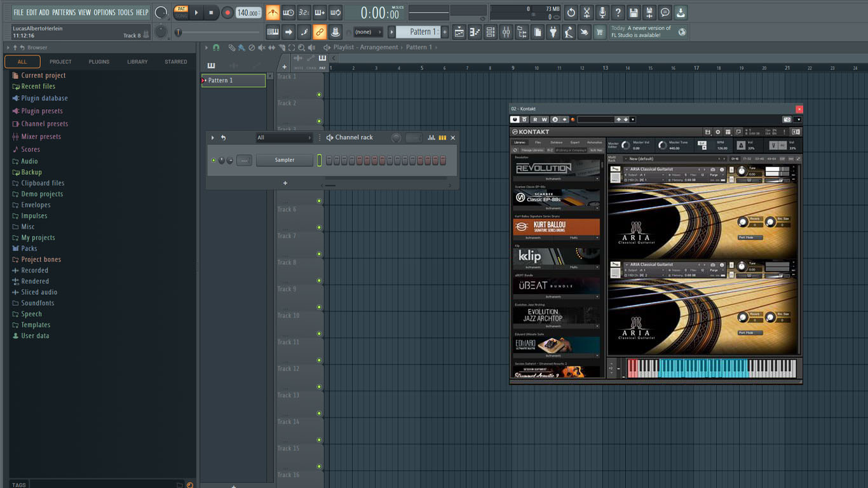
Task: Open the OPTIONS menu
Action: coord(104,12)
